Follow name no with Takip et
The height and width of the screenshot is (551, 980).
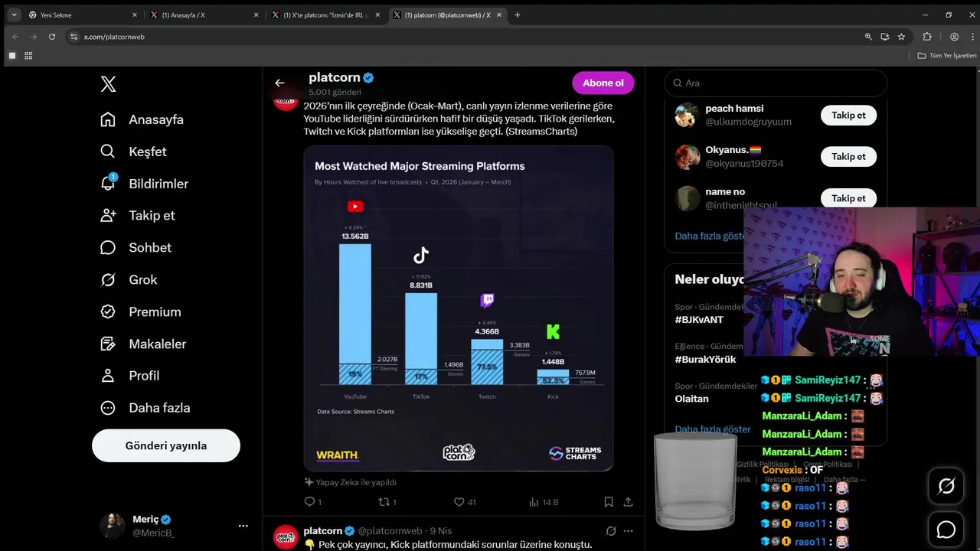848,198
